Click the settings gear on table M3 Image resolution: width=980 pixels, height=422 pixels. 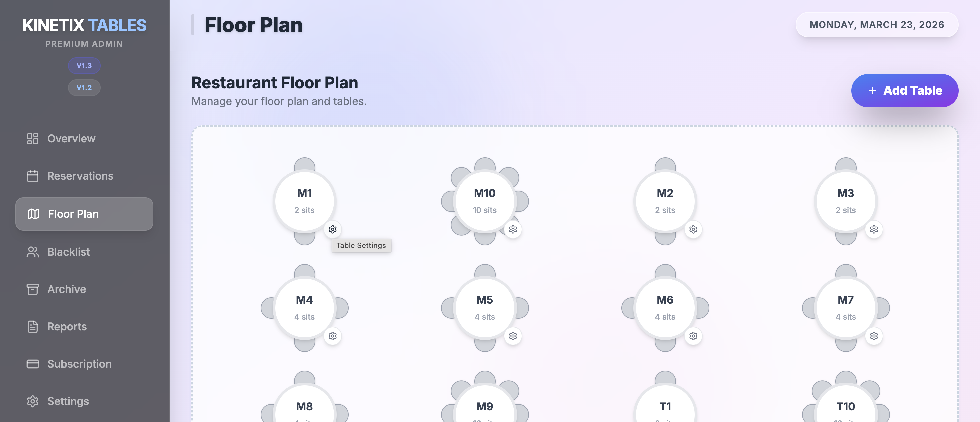coord(874,229)
